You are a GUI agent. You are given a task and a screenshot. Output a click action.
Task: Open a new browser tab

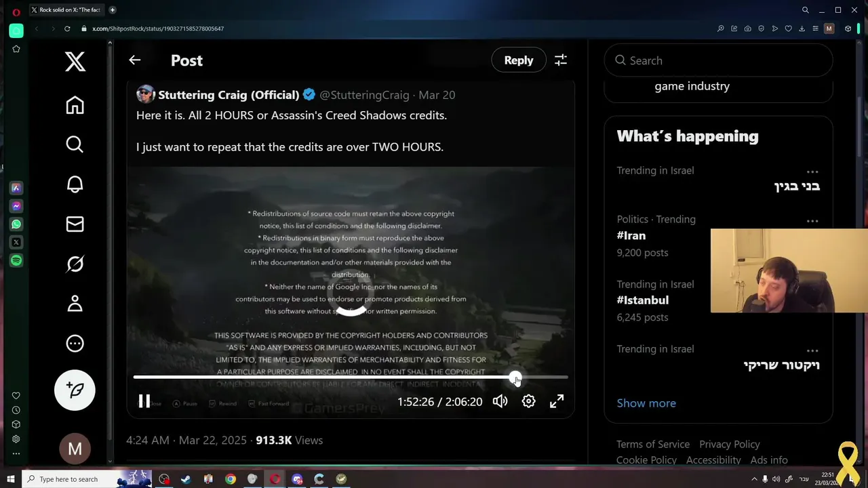(x=113, y=10)
